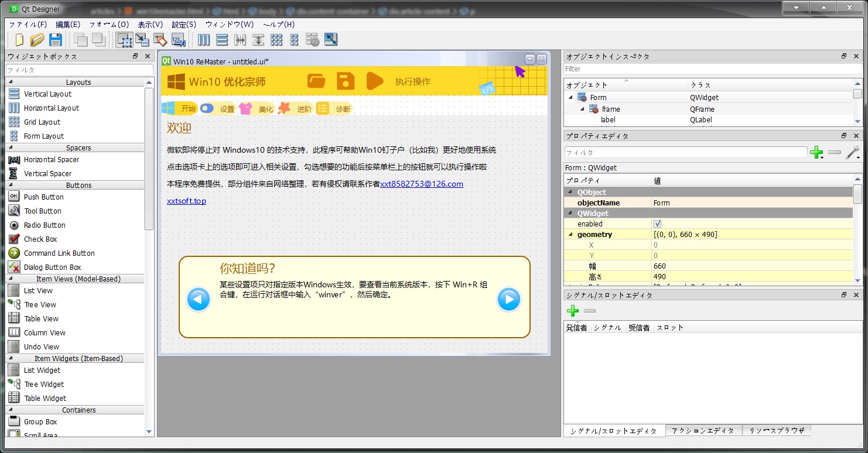Apply Lay Out Vertically in Splitter icon
Image resolution: width=868 pixels, height=453 pixels.
[258, 40]
